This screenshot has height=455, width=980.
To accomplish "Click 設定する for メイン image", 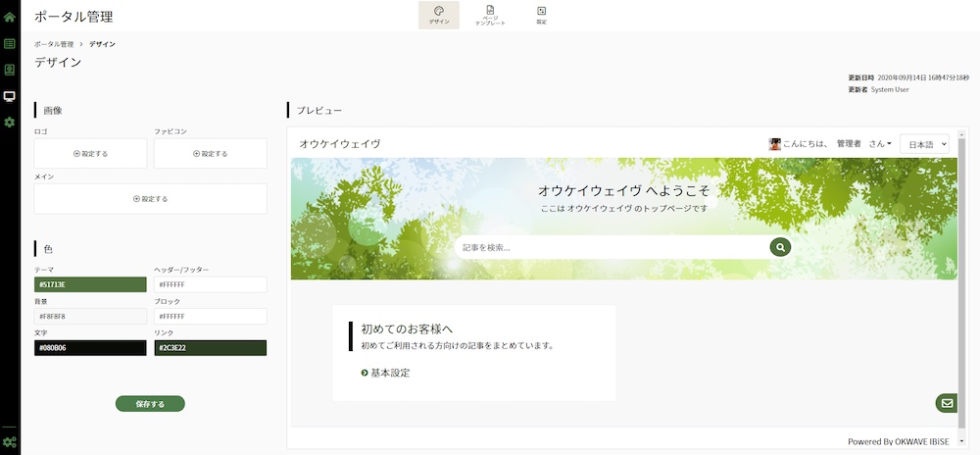I will 150,199.
